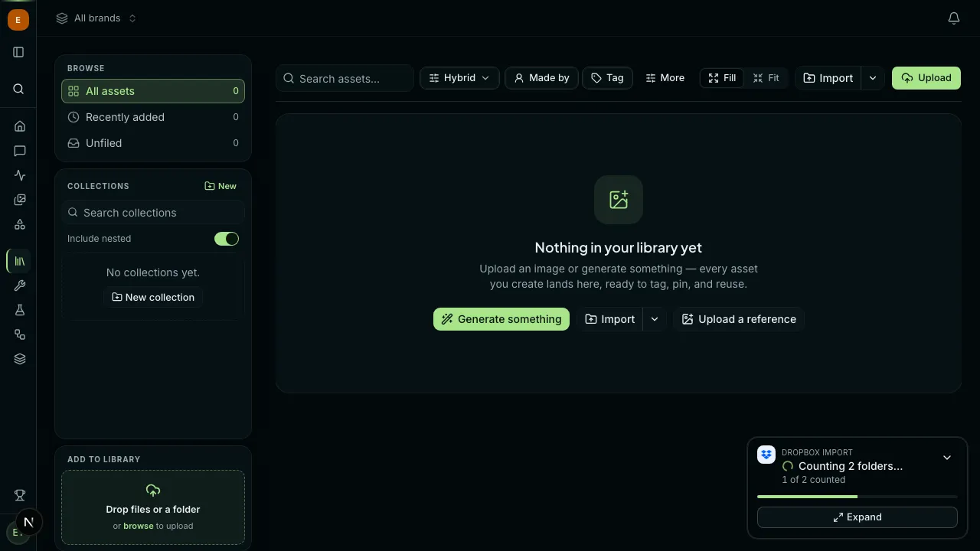Viewport: 980px width, 551px height.
Task: Click Upload a reference
Action: 739,319
